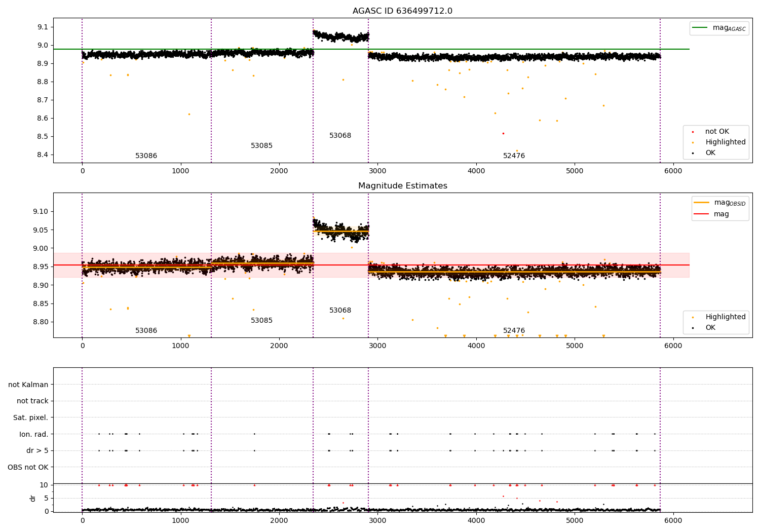Click the 'Sat. pixel.' row label
The image size is (760, 532).
tap(31, 418)
